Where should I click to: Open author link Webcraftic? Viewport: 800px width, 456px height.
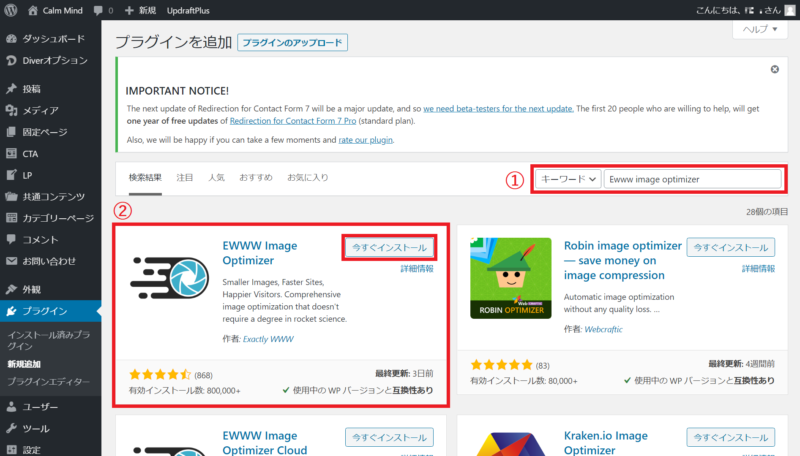[x=603, y=329]
